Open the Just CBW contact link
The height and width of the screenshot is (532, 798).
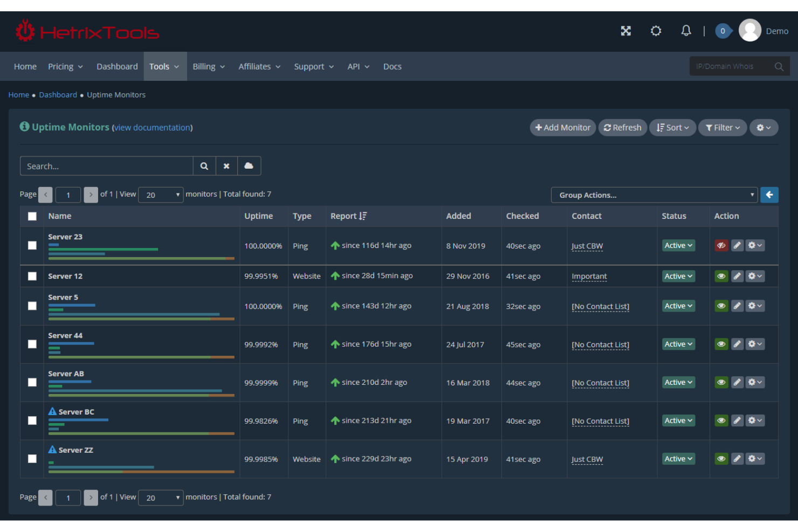click(587, 246)
